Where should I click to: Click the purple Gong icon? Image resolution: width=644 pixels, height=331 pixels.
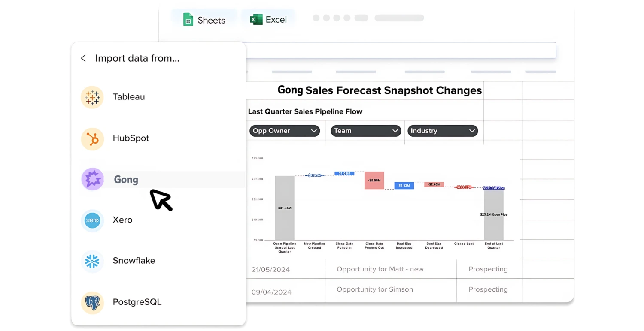[x=92, y=179]
